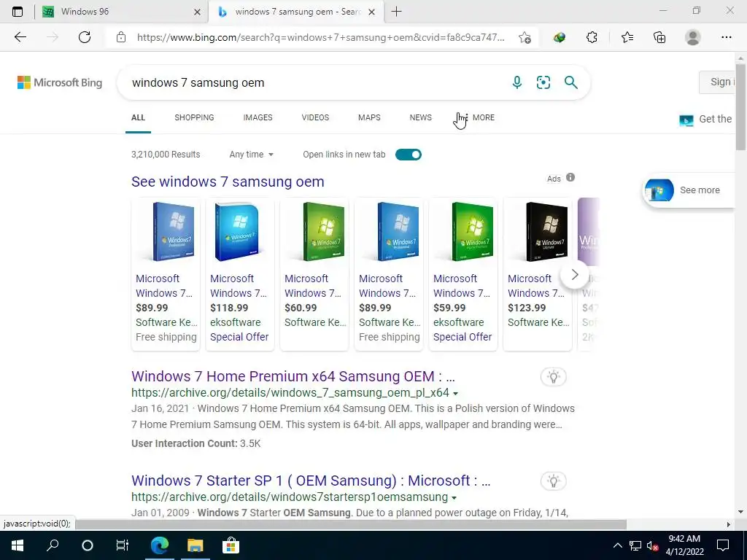Open Windows 7 Starter SP 1 OEM Samsung result
Viewport: 747px width, 560px height.
click(x=311, y=481)
